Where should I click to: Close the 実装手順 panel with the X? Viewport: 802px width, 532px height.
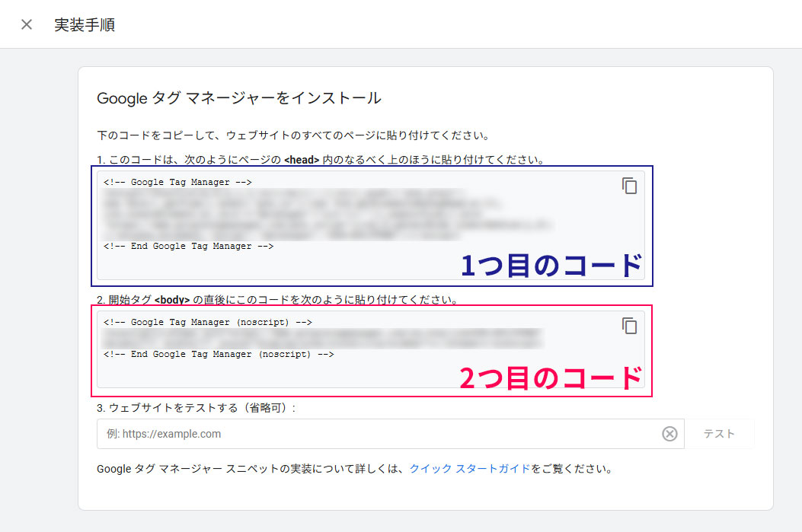tap(27, 24)
